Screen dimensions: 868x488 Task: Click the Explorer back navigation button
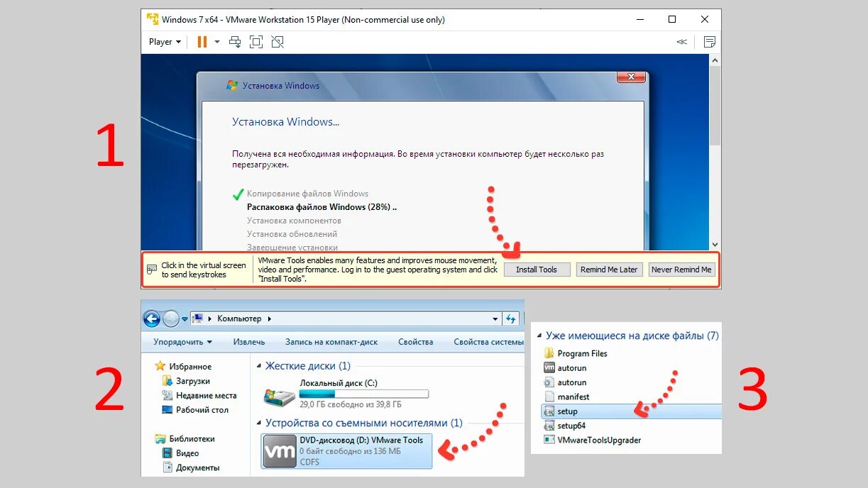[151, 319]
